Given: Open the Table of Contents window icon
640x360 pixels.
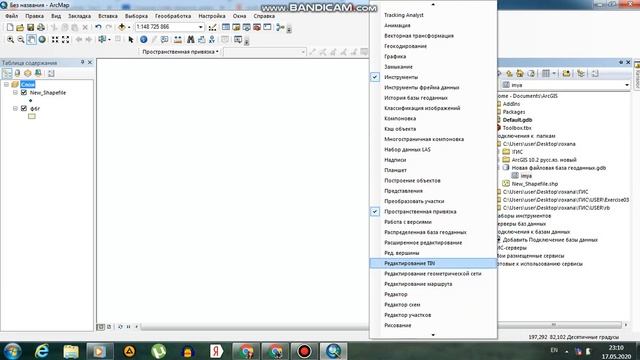Looking at the screenshot, I should [x=226, y=27].
